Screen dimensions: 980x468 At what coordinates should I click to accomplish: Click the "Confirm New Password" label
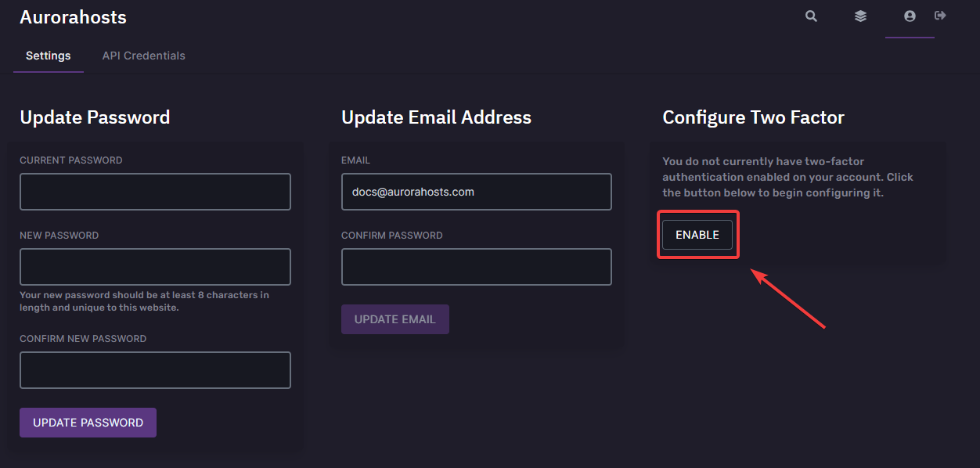coord(83,339)
